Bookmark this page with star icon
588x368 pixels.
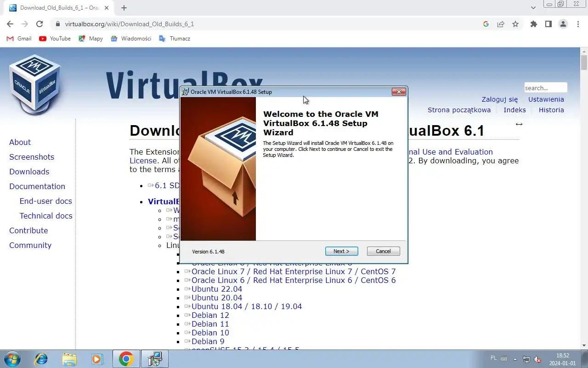click(x=515, y=24)
